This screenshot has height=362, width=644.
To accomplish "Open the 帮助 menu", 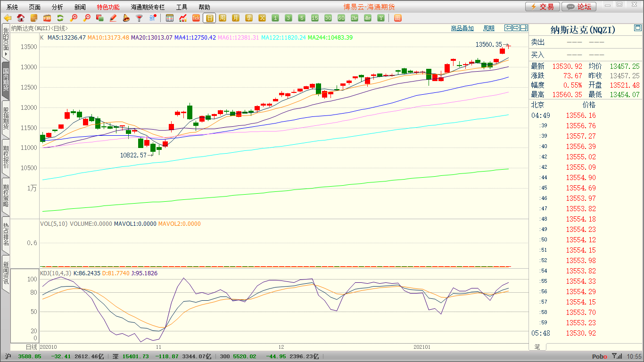I will (x=204, y=7).
